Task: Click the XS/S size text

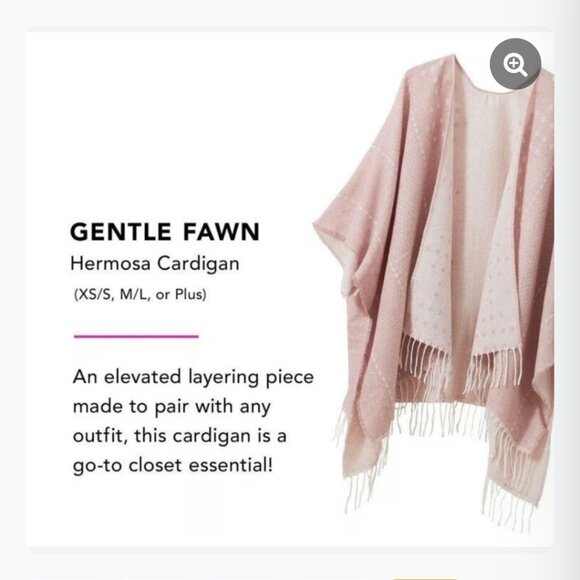Action: pyautogui.click(x=95, y=295)
